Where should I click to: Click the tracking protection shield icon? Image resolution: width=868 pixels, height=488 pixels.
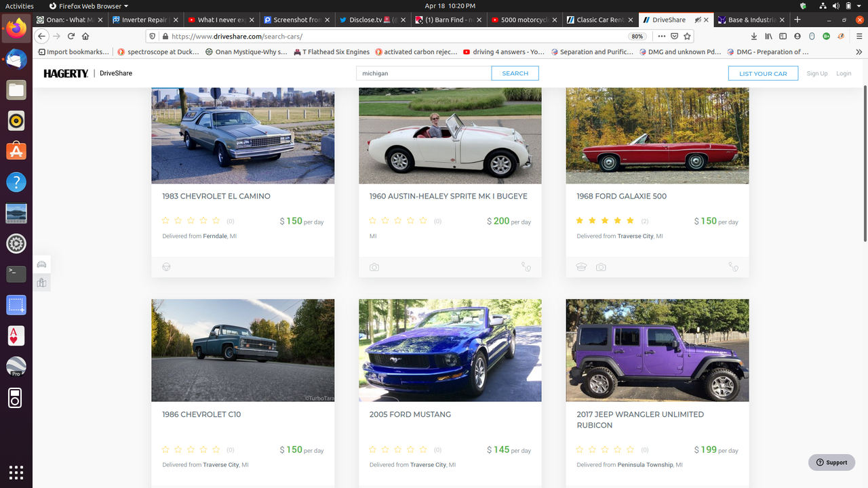[x=153, y=36]
